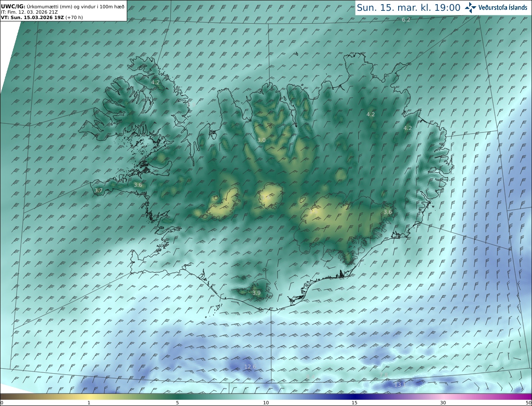Click the 12.6 value label on the map
The width and height of the screenshot is (532, 406).
tap(250, 367)
